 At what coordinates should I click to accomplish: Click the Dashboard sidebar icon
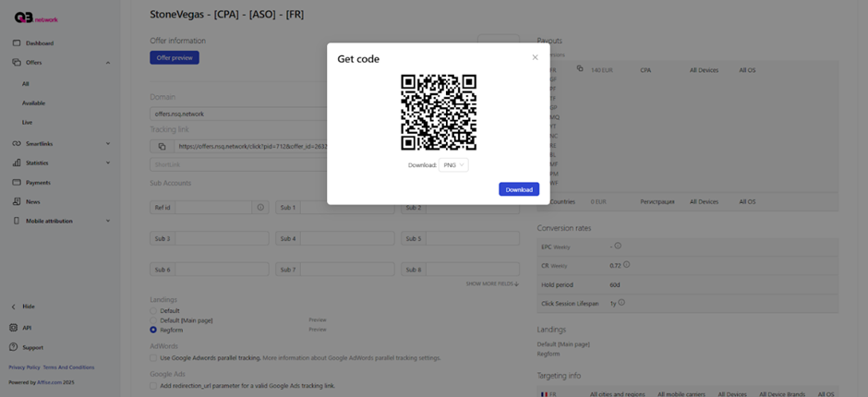coord(16,43)
